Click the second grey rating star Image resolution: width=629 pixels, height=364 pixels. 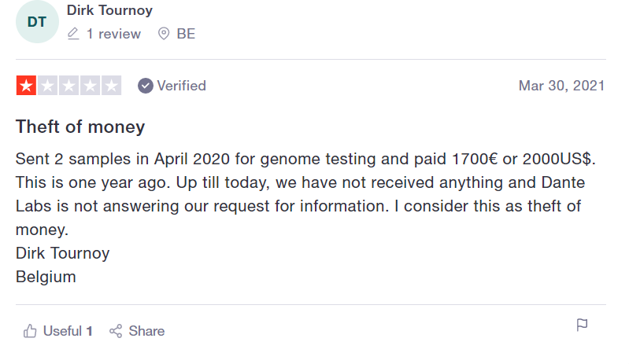pyautogui.click(x=47, y=86)
